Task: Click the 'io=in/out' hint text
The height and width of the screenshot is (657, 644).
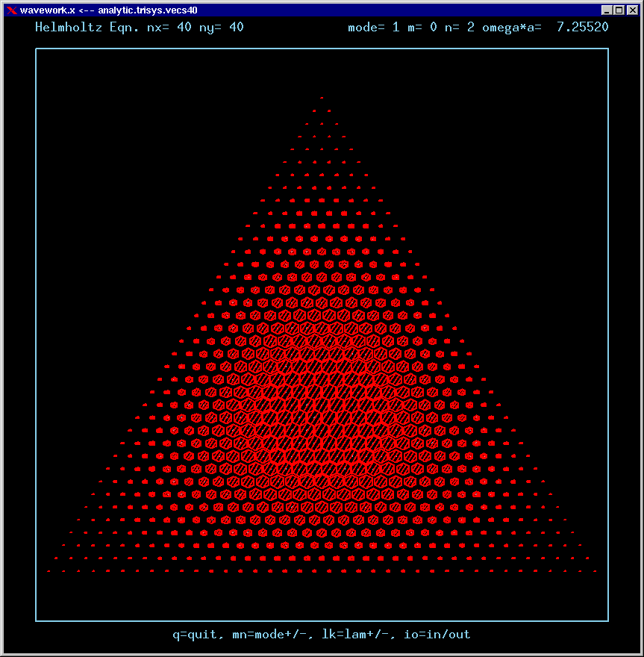Action: pos(437,635)
